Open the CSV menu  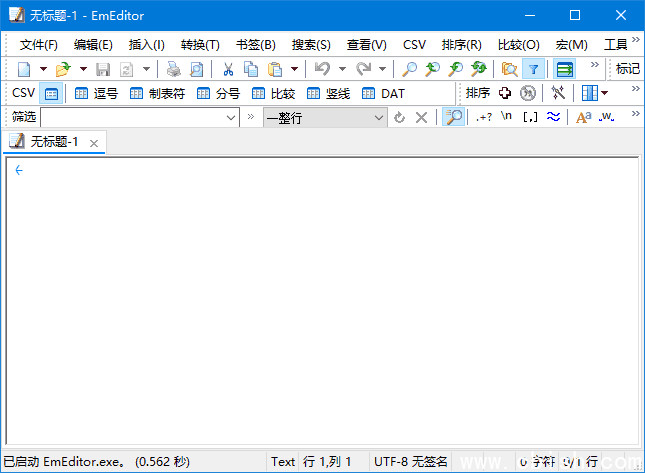tap(414, 44)
